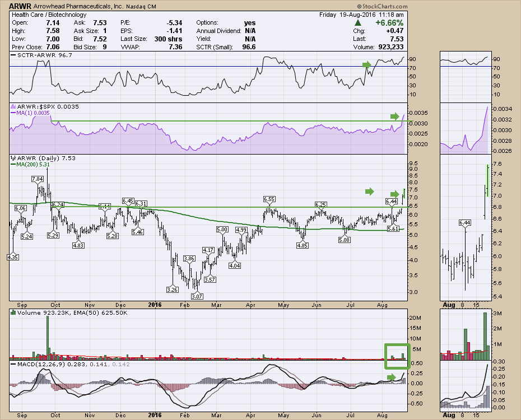Open the zoomed August price thumbnail
The width and height of the screenshot is (521, 420).
tap(466, 230)
